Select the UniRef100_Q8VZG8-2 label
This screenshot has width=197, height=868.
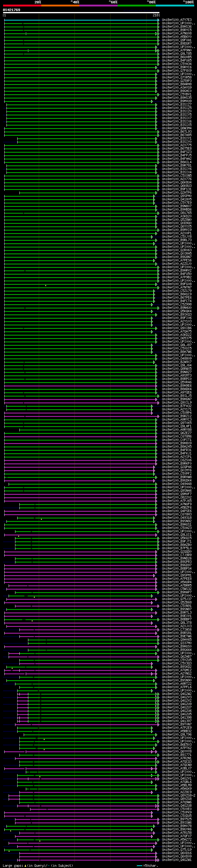[x=179, y=795]
